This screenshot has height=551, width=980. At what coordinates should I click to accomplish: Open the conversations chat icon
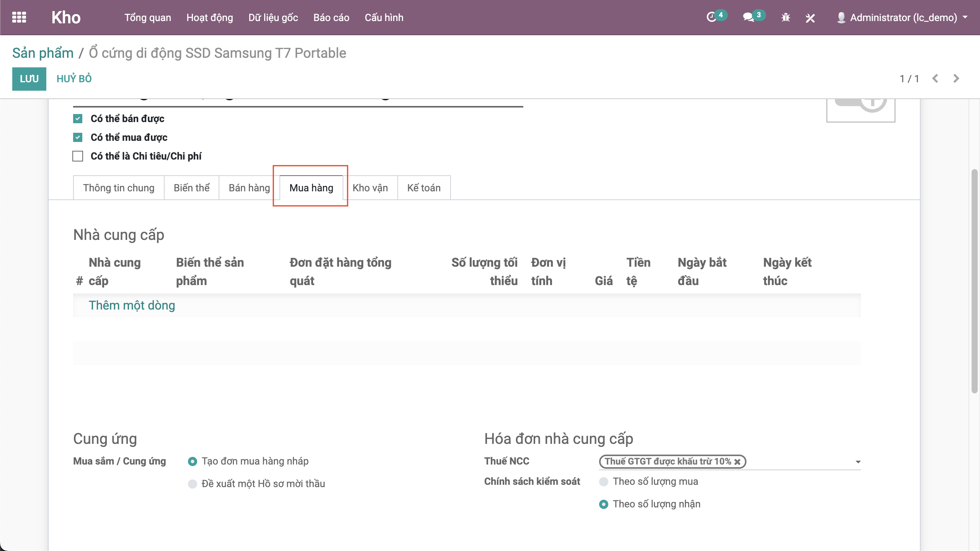pyautogui.click(x=748, y=17)
